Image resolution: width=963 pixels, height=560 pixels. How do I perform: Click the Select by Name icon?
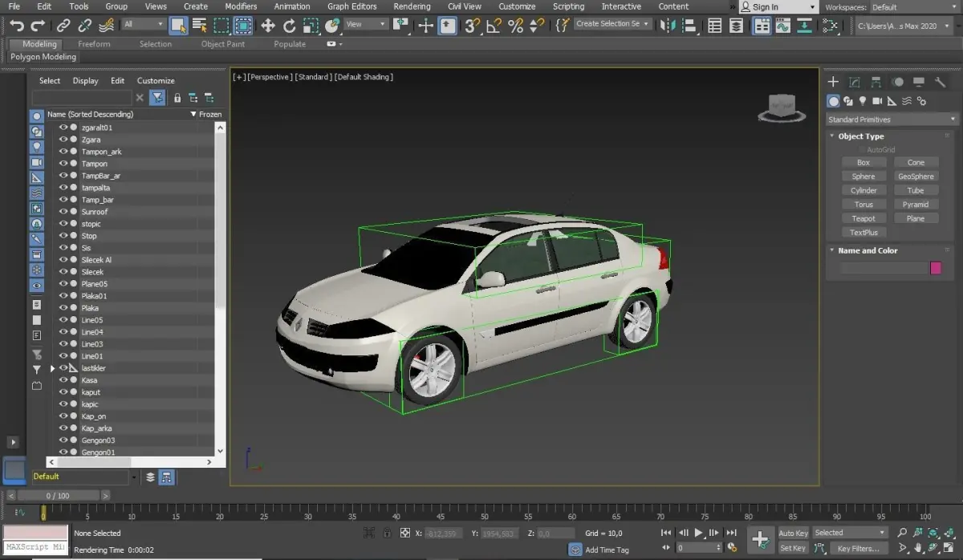pyautogui.click(x=200, y=26)
